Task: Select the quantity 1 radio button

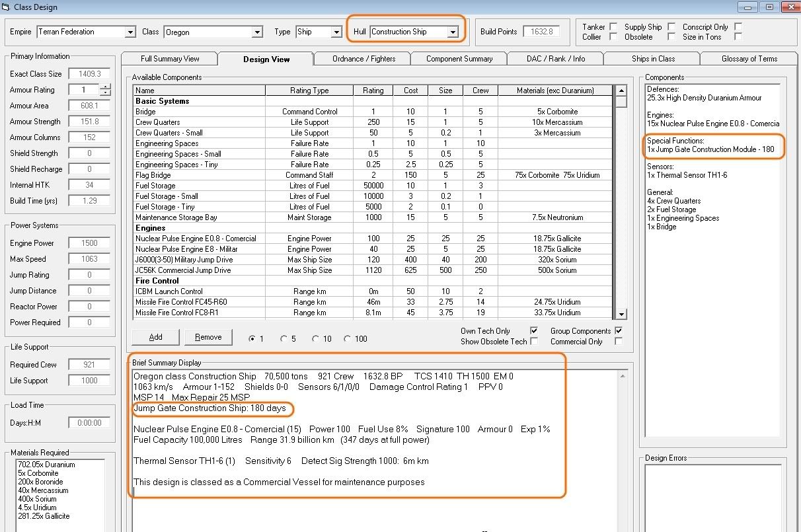Action: point(252,338)
